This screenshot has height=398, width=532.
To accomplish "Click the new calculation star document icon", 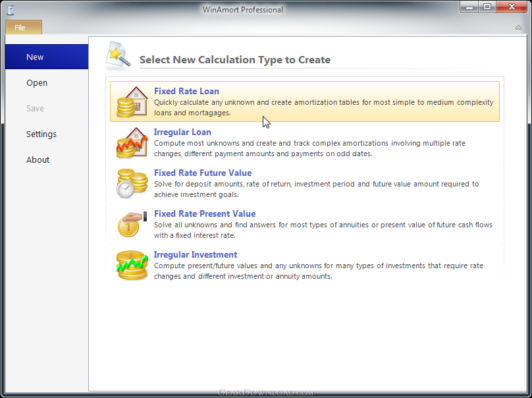I will [118, 56].
